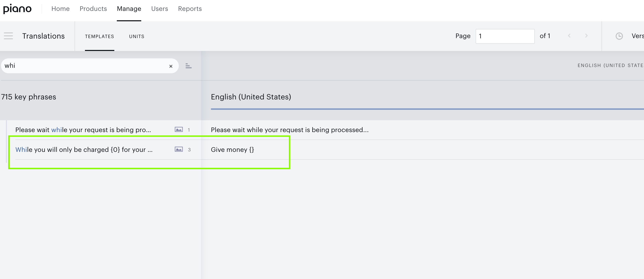
Task: Clear the search field with the X icon
Action: (171, 66)
